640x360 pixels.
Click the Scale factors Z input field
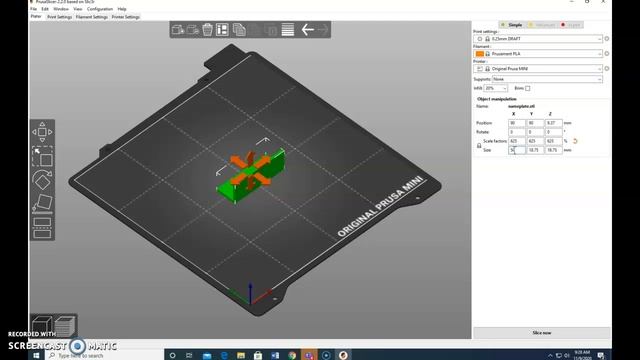(553, 141)
